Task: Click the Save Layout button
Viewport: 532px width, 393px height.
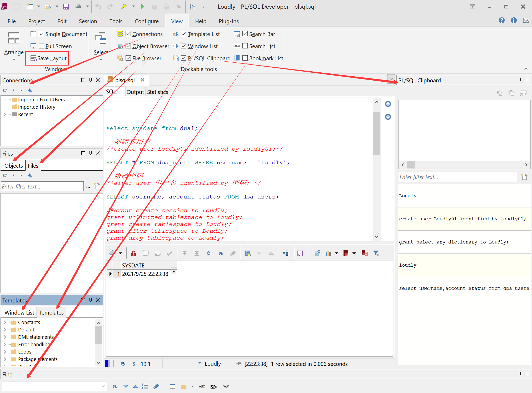Action: (x=48, y=58)
